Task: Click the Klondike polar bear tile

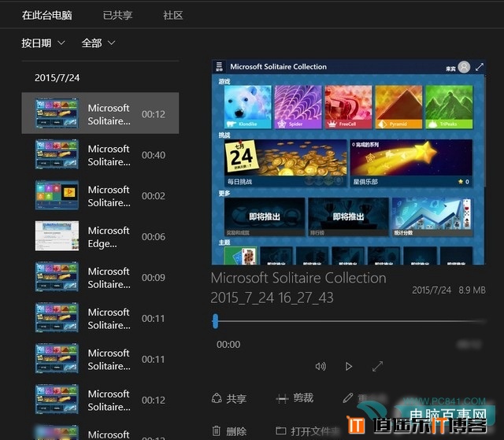Action: click(248, 107)
